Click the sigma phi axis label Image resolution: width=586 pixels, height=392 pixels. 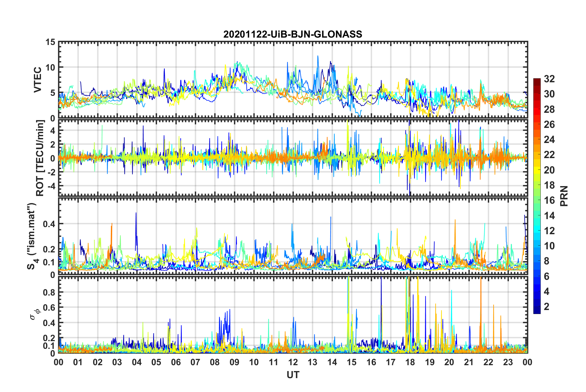coord(35,314)
